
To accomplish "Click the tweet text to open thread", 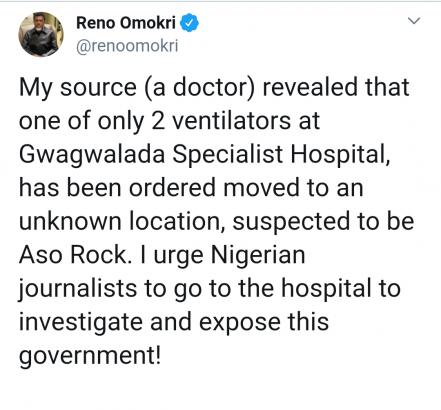I will coord(216,221).
